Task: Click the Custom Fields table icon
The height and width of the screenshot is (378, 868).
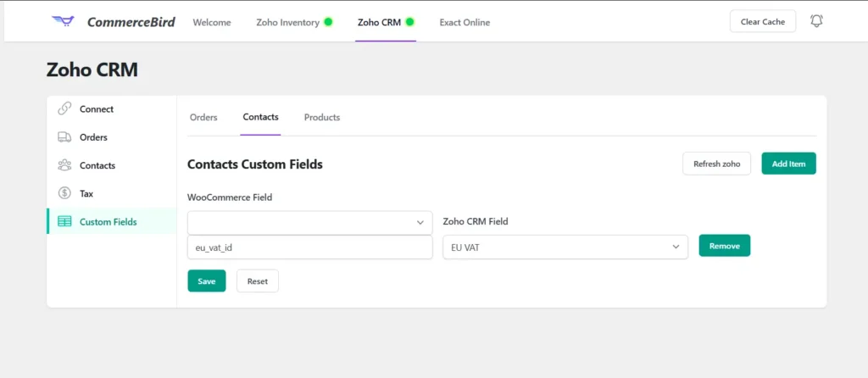Action: (64, 222)
